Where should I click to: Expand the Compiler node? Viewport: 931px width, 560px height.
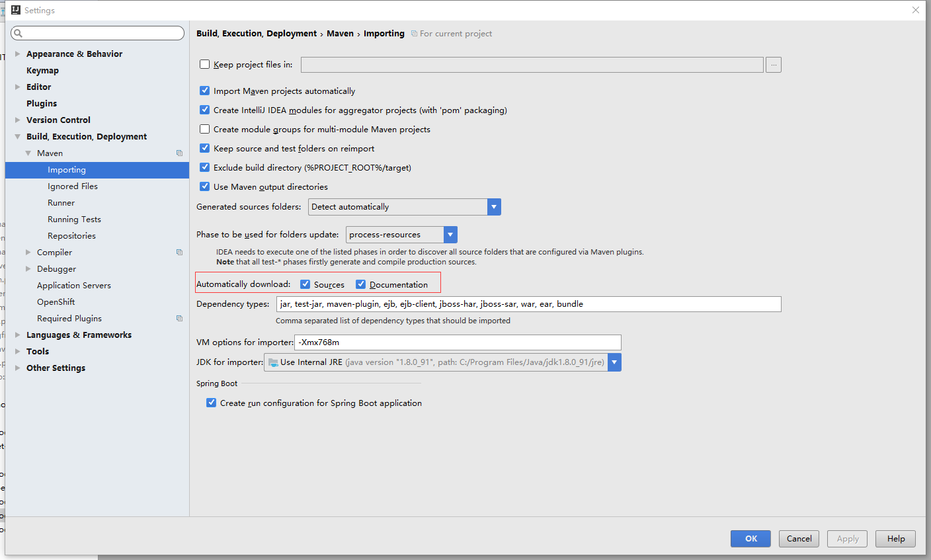click(28, 252)
